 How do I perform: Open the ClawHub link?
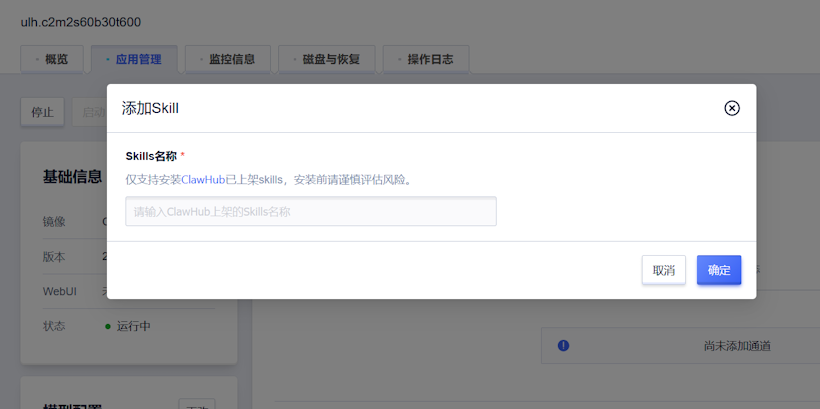[x=203, y=180]
